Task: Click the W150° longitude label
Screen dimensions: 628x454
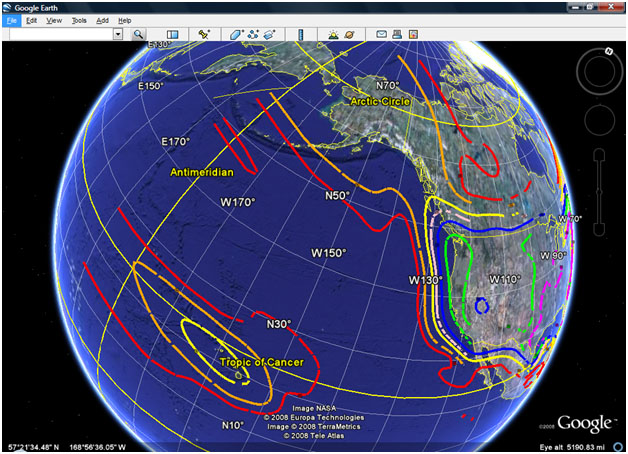Action: [x=328, y=253]
